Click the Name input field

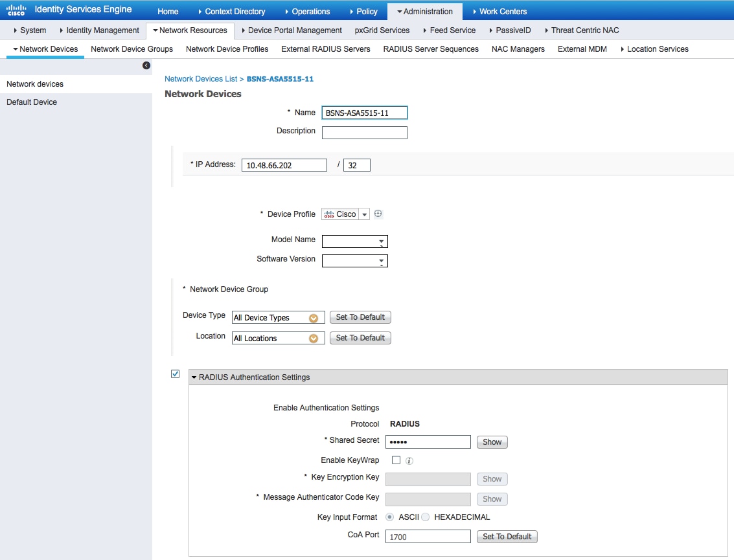[365, 113]
